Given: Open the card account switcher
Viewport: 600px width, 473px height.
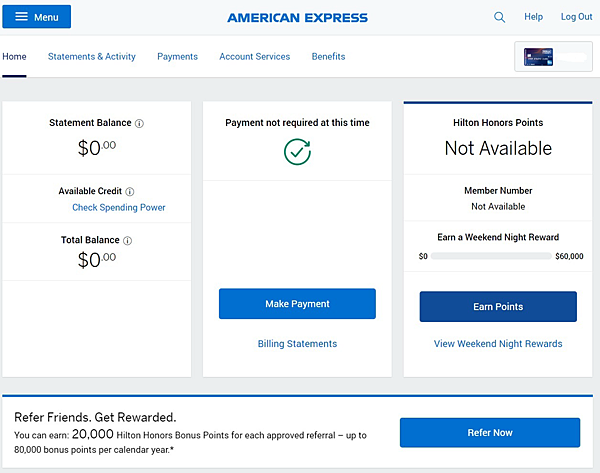Looking at the screenshot, I should pyautogui.click(x=553, y=57).
